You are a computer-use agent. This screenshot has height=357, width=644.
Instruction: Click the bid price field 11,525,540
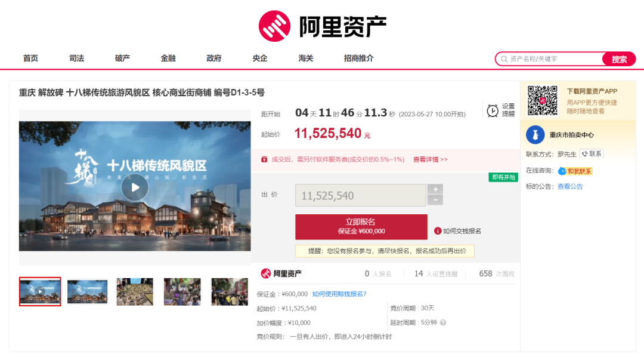(x=360, y=195)
